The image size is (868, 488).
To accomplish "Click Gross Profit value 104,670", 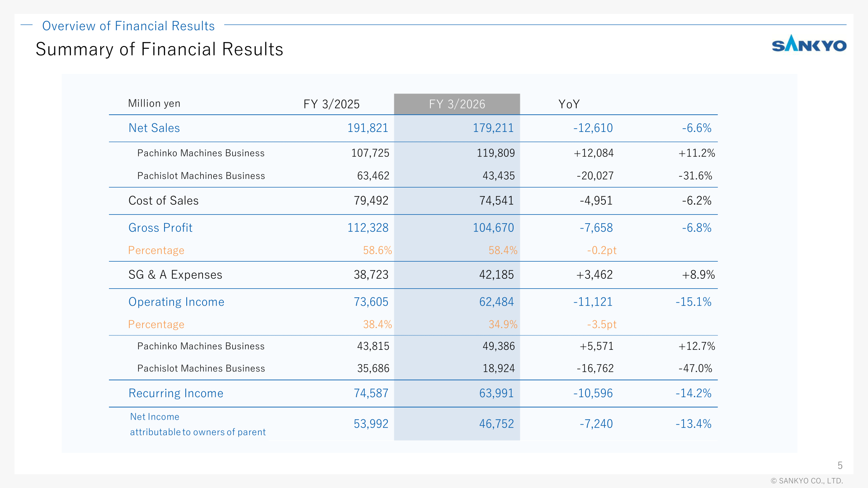I will pos(493,228).
